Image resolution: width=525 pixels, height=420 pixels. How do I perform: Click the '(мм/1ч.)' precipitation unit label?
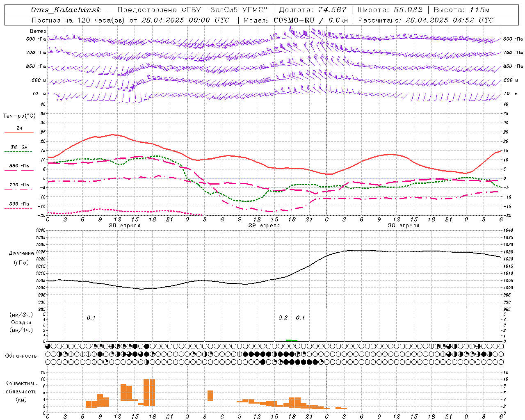click(21, 330)
